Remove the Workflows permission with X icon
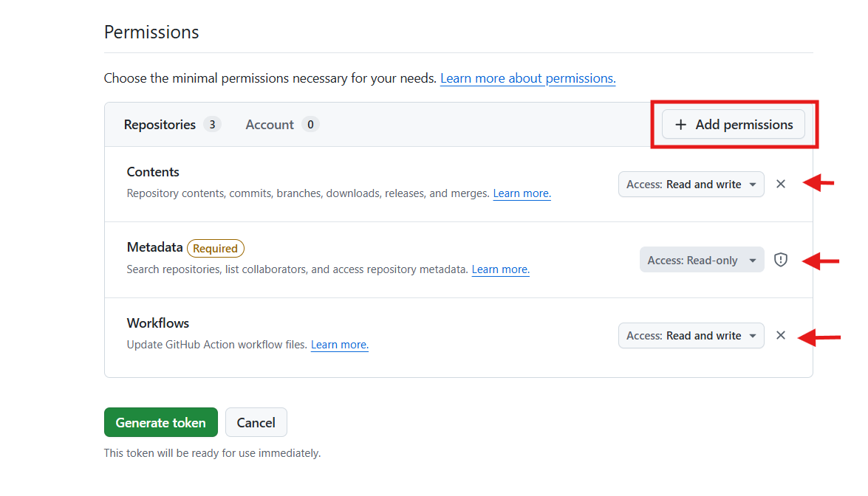Viewport: 868px width, 496px height. click(781, 336)
